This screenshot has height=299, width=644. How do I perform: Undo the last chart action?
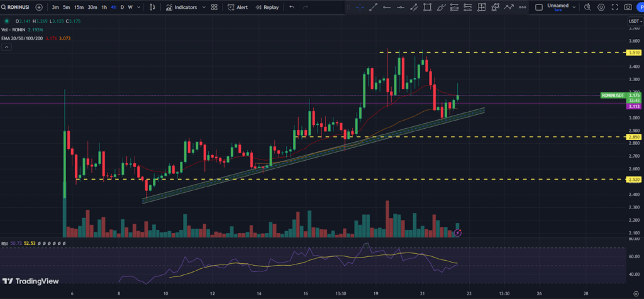(292, 7)
